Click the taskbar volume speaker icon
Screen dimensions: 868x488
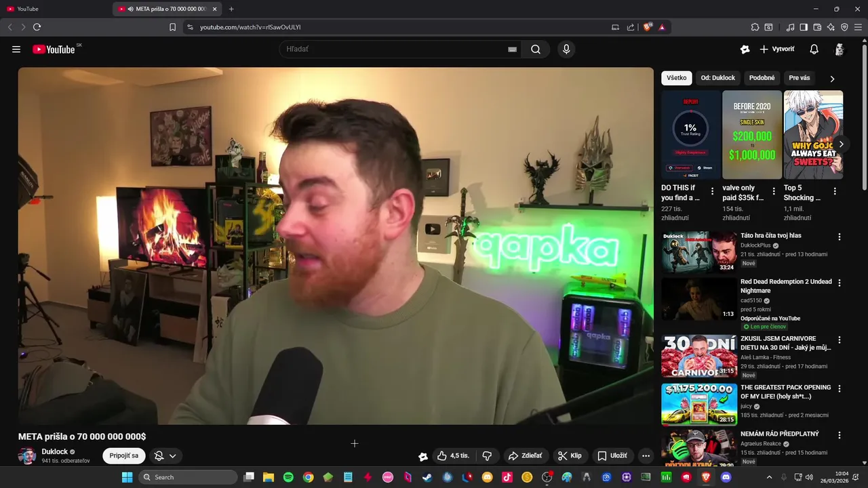point(809,477)
